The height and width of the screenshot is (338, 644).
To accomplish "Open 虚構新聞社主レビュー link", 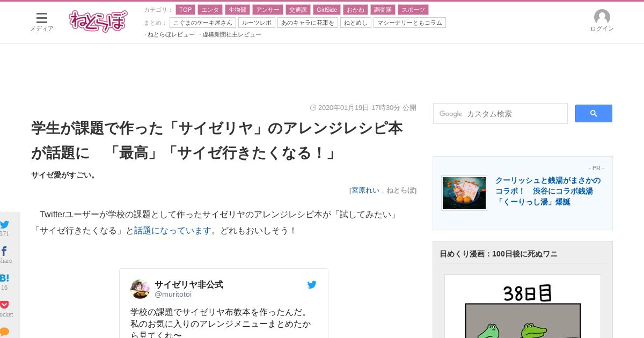I will [231, 34].
